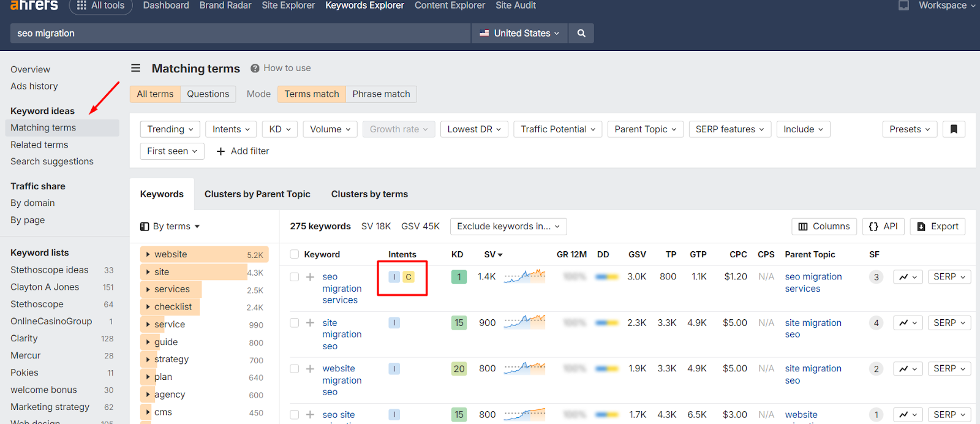Tick checkbox for site migration seo

coord(295,323)
